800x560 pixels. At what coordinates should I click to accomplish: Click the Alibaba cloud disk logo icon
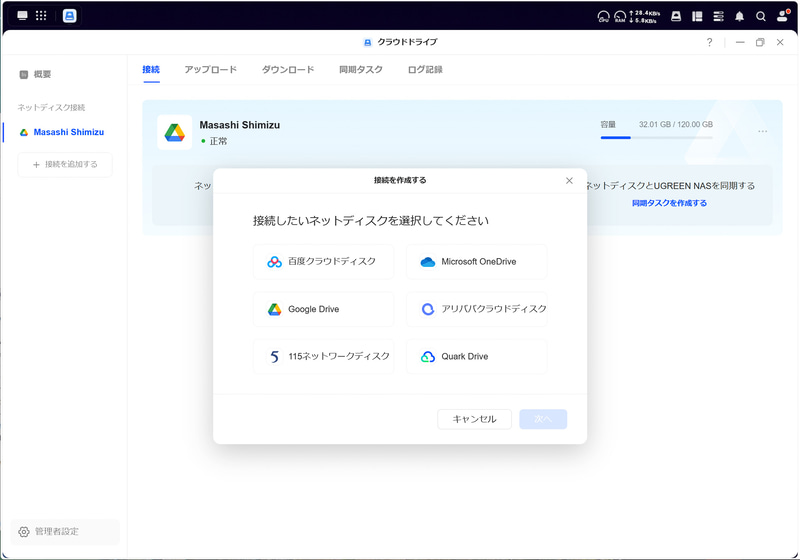[428, 309]
